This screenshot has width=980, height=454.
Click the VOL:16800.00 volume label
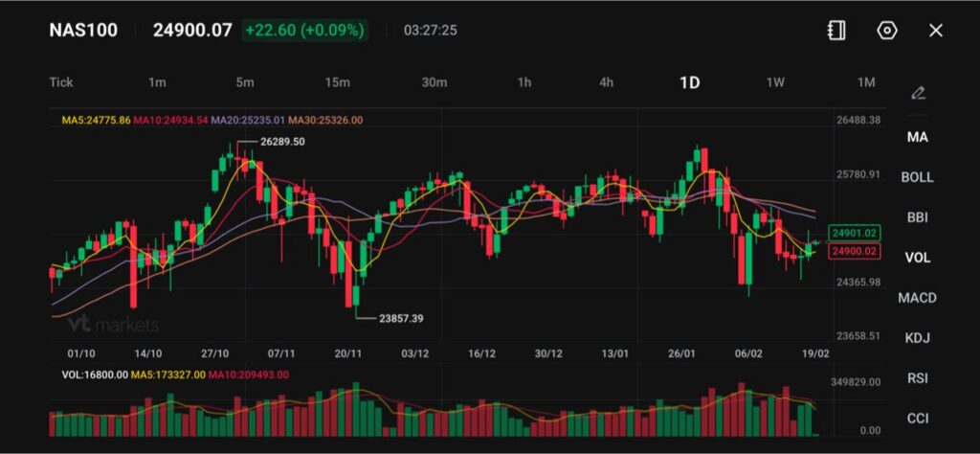click(95, 375)
